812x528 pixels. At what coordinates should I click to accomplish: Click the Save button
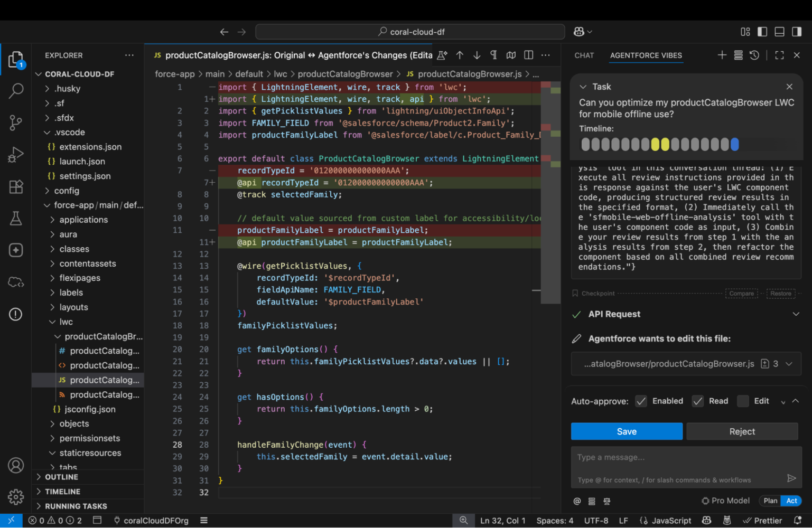pyautogui.click(x=627, y=431)
